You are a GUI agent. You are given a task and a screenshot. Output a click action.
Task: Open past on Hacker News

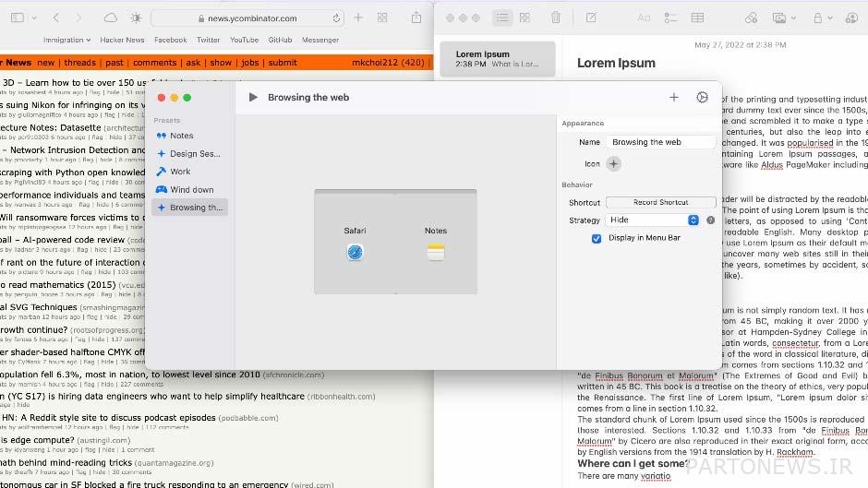click(115, 63)
